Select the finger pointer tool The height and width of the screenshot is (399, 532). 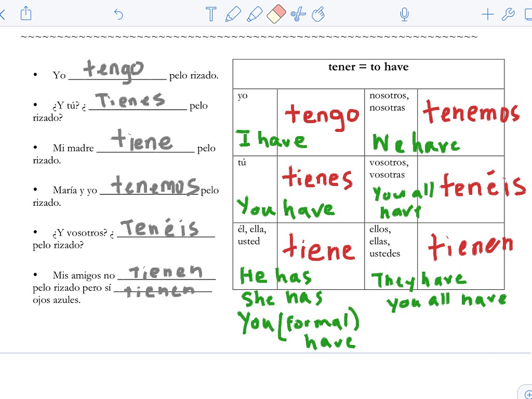(318, 14)
